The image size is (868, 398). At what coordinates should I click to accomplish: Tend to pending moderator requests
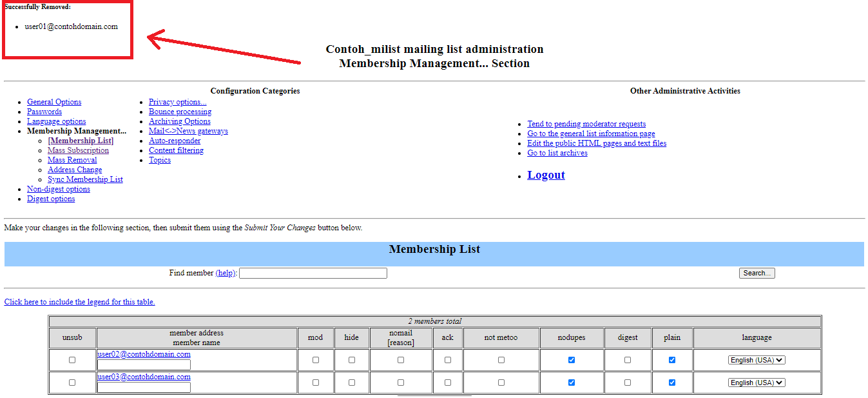click(x=586, y=123)
